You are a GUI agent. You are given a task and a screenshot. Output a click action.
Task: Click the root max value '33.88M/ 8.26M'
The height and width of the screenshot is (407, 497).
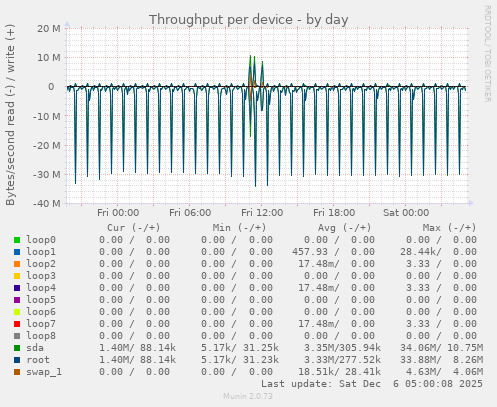[x=441, y=360]
